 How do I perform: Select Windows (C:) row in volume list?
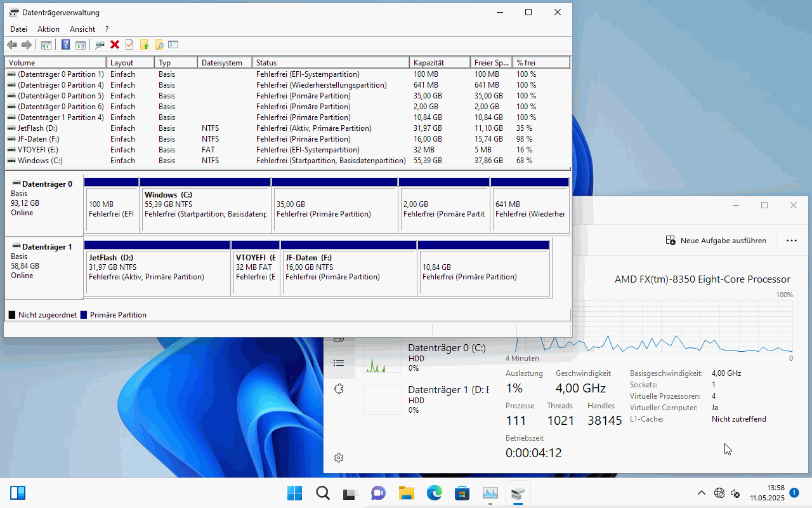tap(288, 161)
